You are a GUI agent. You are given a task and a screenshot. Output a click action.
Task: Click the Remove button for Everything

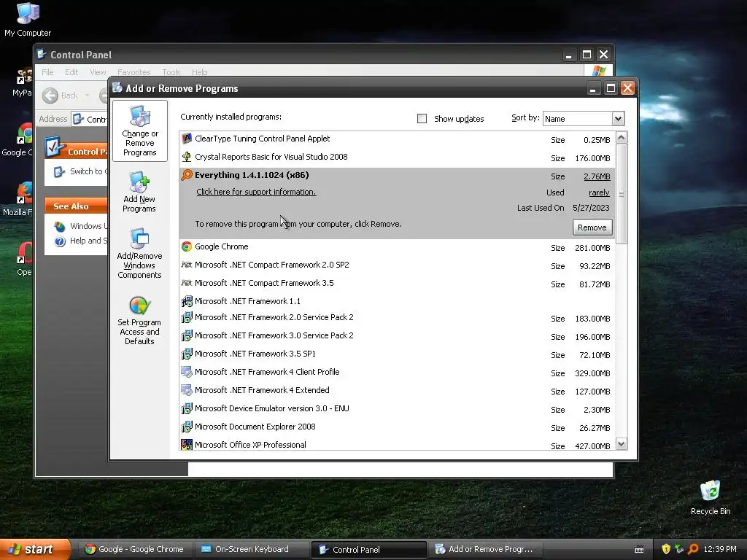(x=592, y=227)
